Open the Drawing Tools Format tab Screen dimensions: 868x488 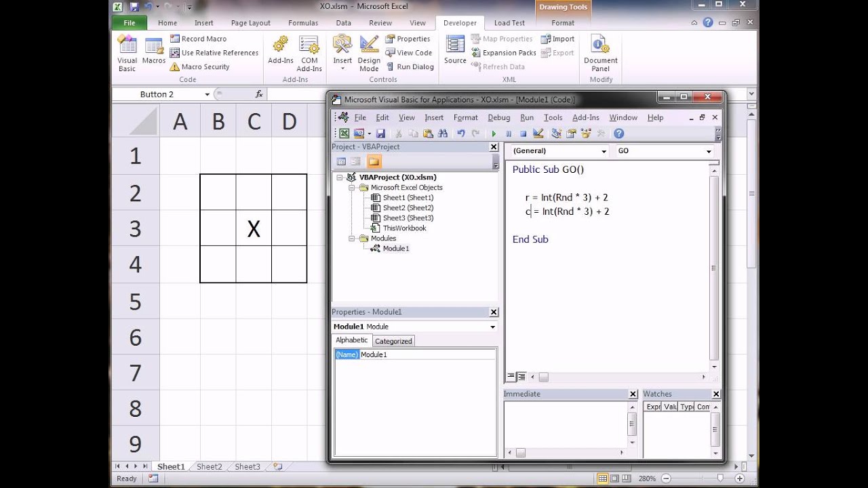point(563,22)
